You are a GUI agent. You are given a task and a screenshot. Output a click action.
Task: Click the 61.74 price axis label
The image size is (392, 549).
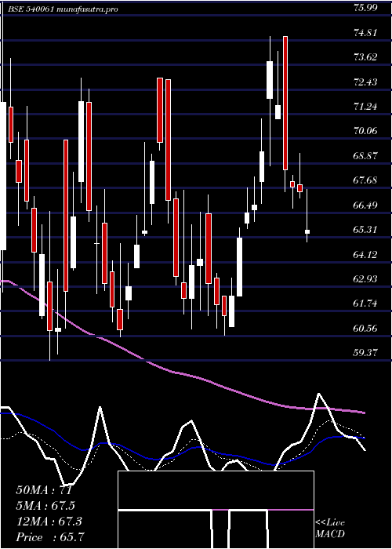365,304
